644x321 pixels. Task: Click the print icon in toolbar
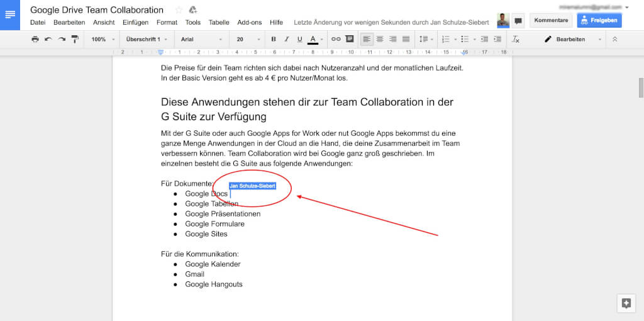point(35,39)
